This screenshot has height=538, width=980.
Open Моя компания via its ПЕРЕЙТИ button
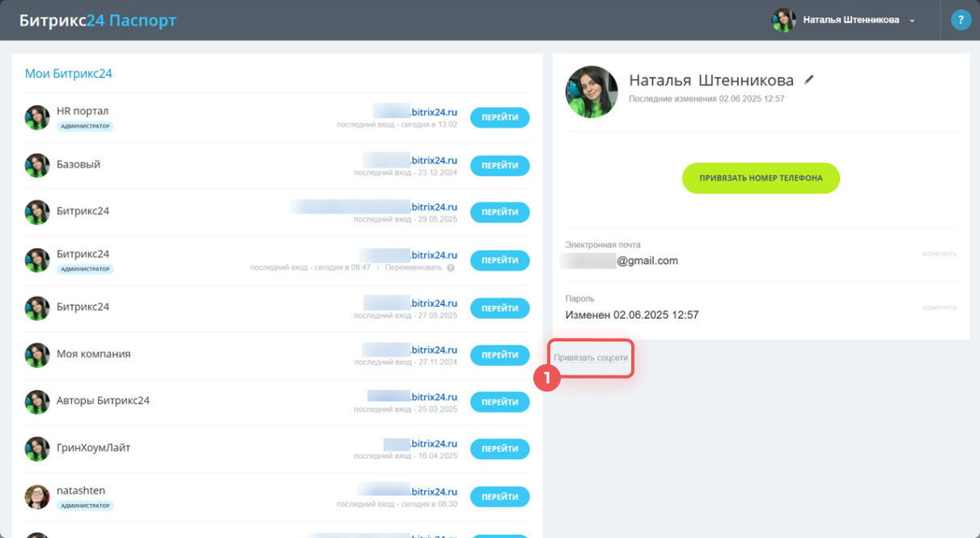(x=500, y=354)
